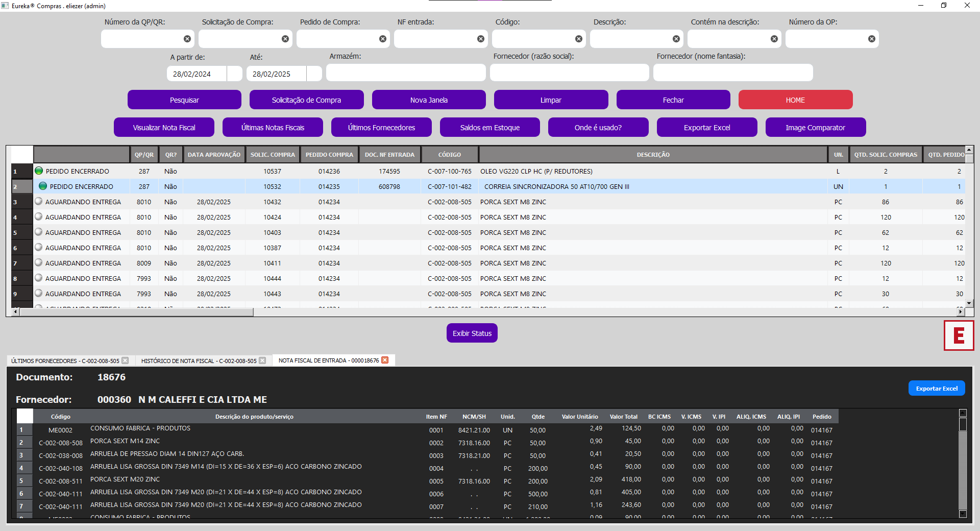Click Fornecedor nome fantasia input field
This screenshot has height=531, width=980.
[733, 73]
